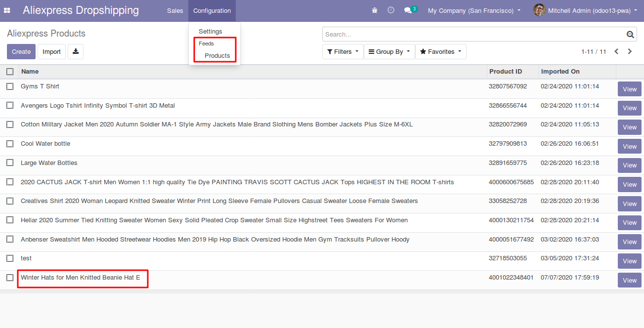Check the Creatives Shirt 2020 row
Image resolution: width=644 pixels, height=328 pixels.
click(10, 201)
